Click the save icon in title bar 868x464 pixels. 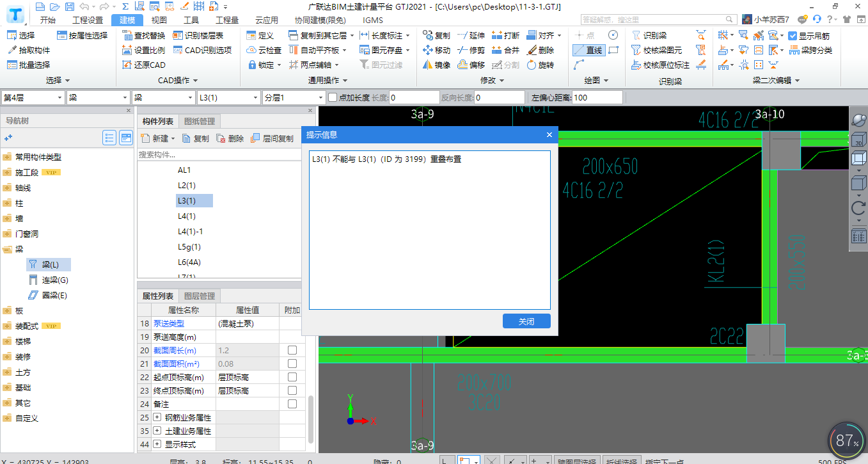point(69,6)
